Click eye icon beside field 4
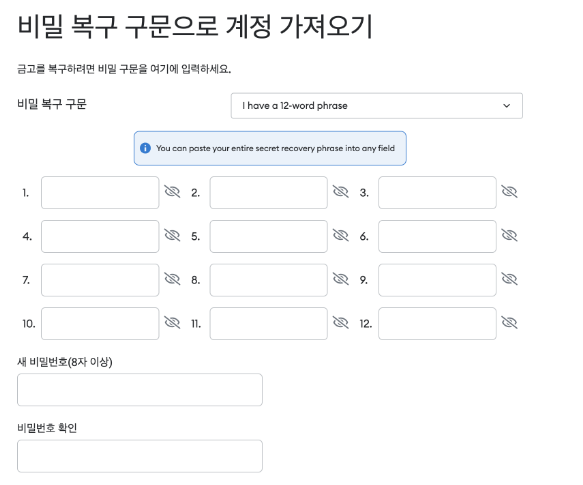 tap(172, 235)
